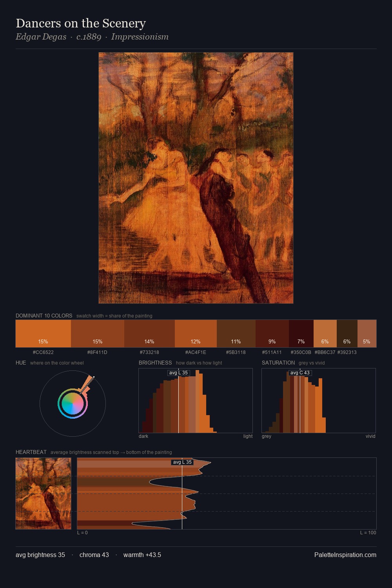
Task: Select the #8F411D brown swatch
Action: [98, 334]
